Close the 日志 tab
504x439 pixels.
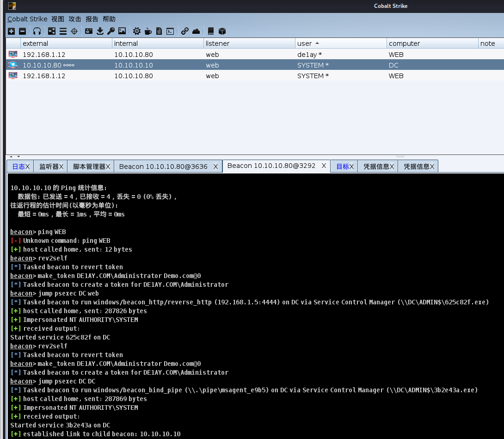(28, 167)
